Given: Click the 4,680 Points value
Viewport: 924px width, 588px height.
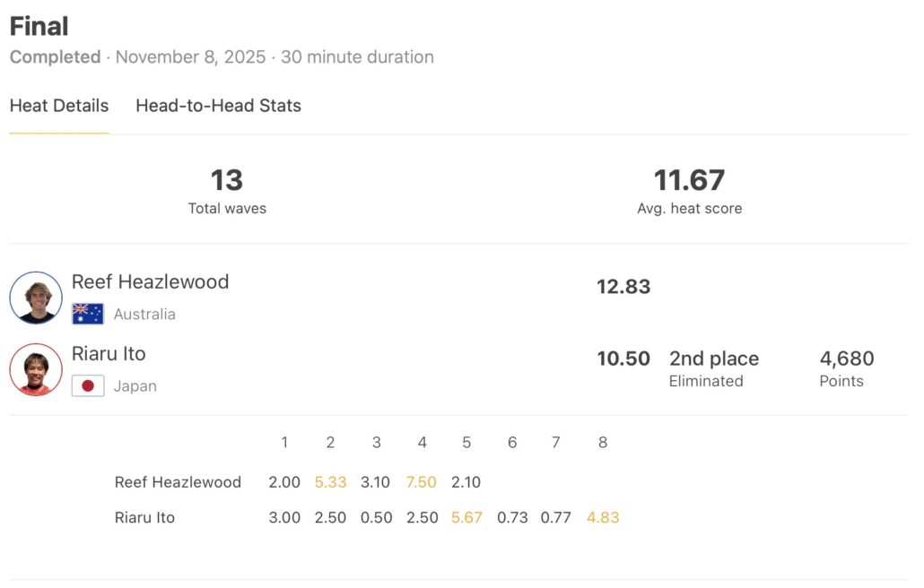Looking at the screenshot, I should pyautogui.click(x=846, y=359).
